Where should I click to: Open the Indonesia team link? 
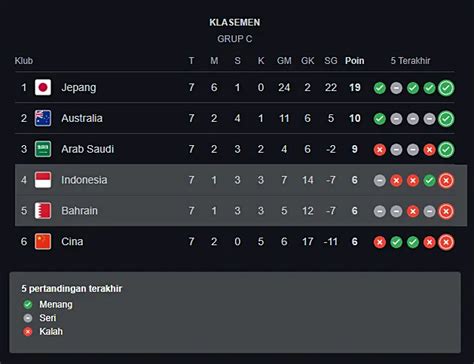(x=84, y=180)
